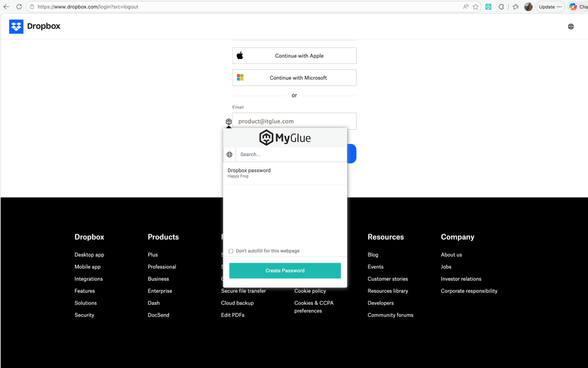Enable Don't autofill for this webpage
The width and height of the screenshot is (588, 368).
(231, 251)
